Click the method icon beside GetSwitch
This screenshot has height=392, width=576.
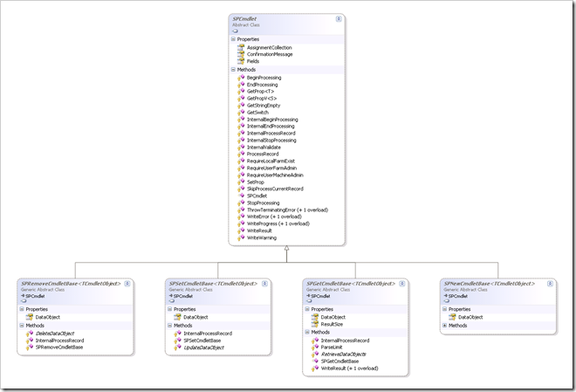point(241,112)
